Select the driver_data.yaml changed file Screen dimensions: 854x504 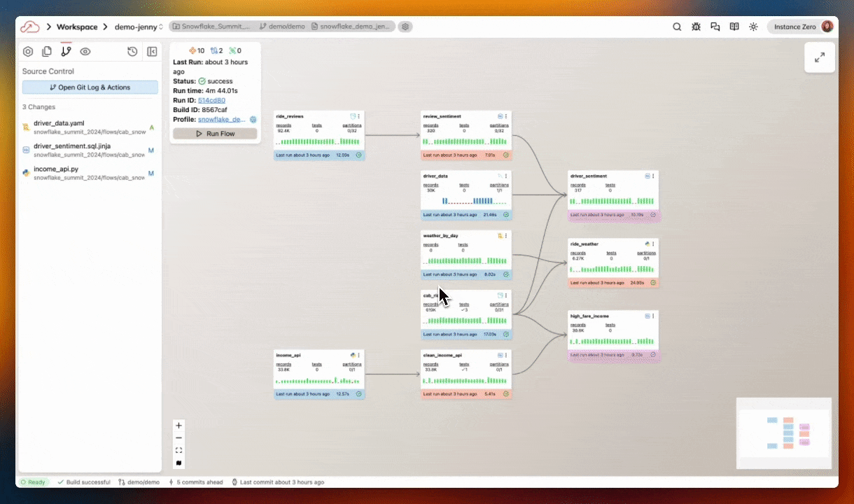(90, 127)
